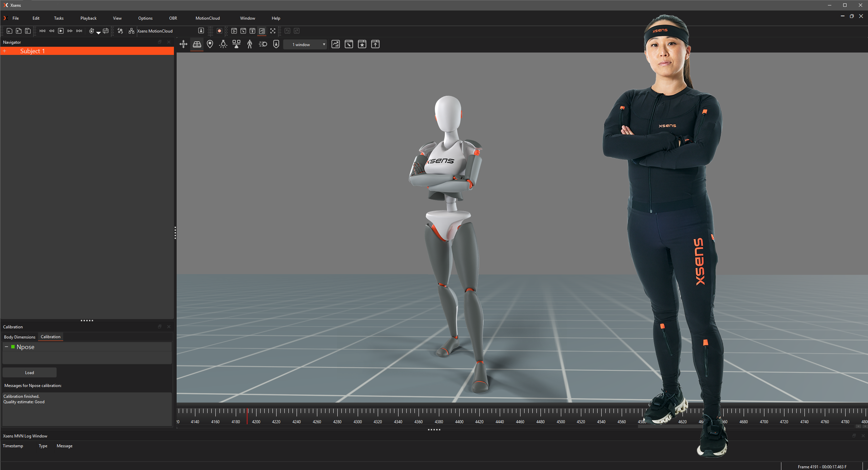Click 'Quality estimate: Good' message text

pos(24,402)
